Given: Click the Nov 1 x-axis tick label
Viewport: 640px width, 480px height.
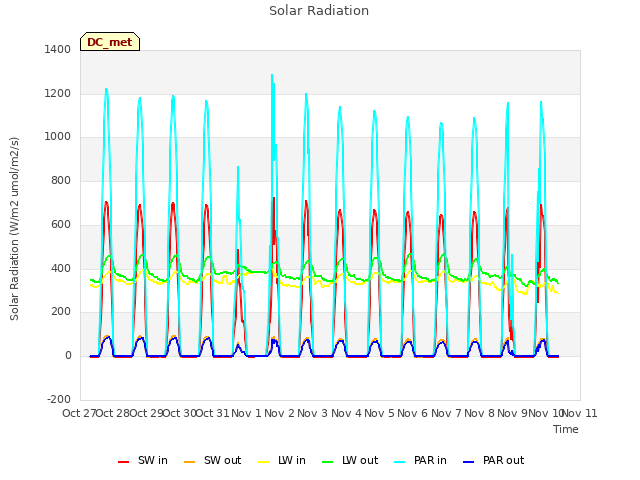Looking at the screenshot, I should pyautogui.click(x=246, y=413).
